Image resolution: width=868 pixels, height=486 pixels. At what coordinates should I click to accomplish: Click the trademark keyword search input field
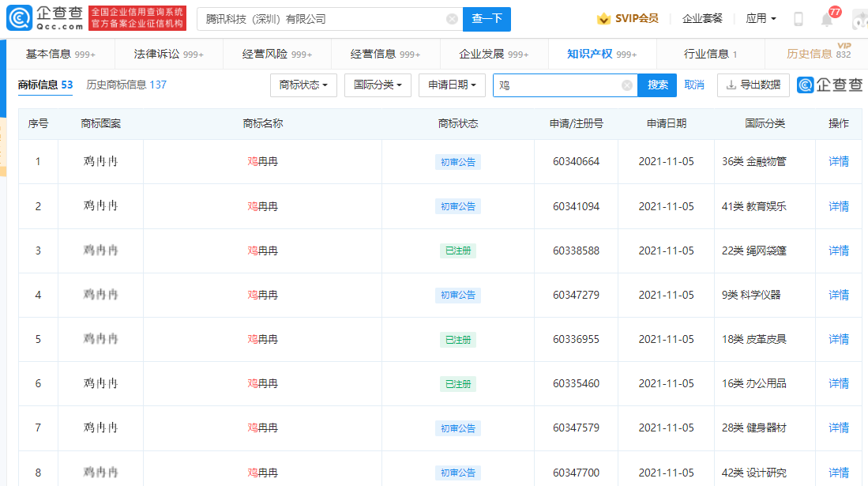557,85
